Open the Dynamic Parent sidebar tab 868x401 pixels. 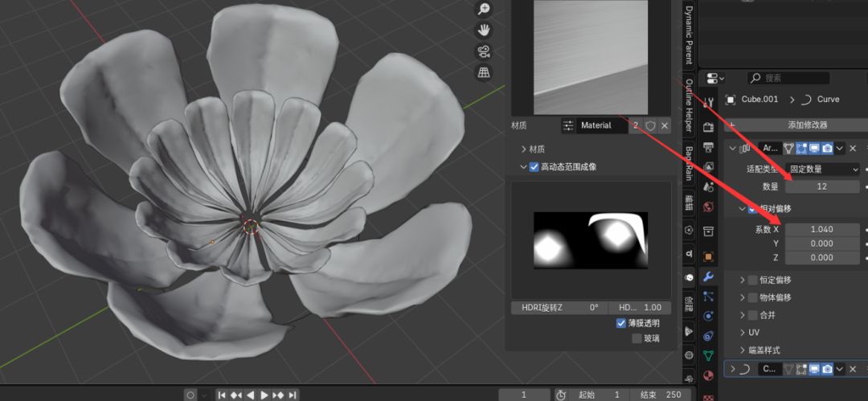(688, 36)
